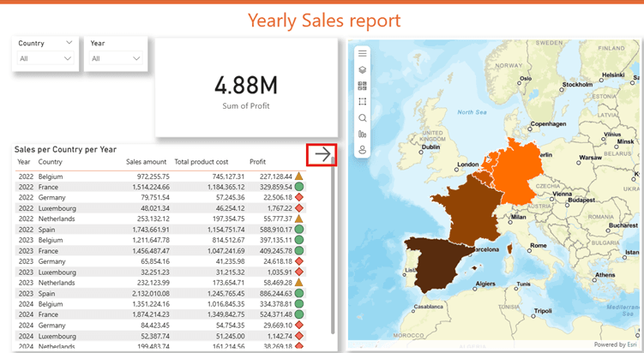644x353 pixels.
Task: Open the Year slicer 'All' dropdown
Action: click(x=116, y=59)
